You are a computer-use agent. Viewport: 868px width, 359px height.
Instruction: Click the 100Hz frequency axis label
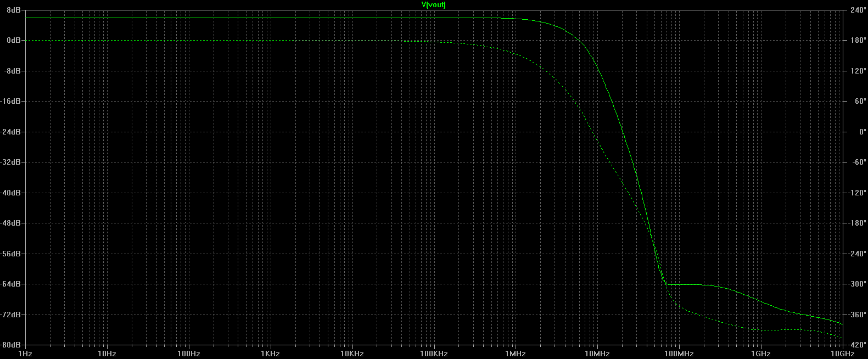(x=188, y=354)
